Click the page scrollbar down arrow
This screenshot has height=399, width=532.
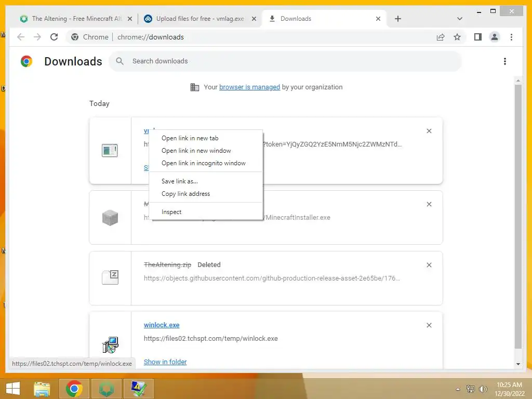click(518, 364)
